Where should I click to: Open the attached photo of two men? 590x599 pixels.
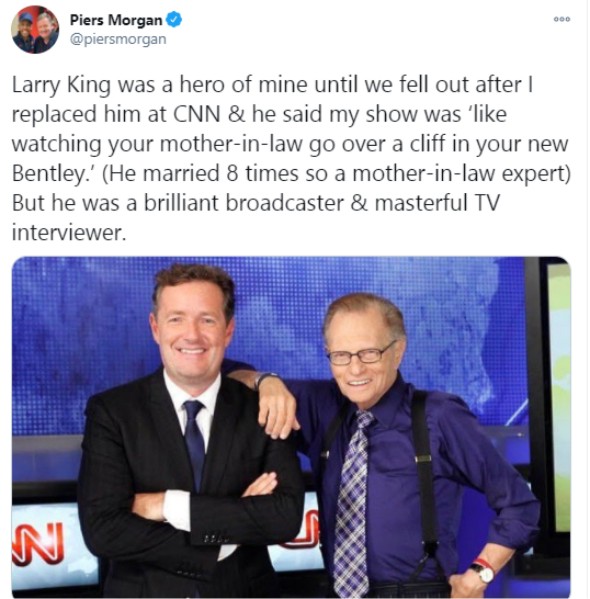point(291,427)
